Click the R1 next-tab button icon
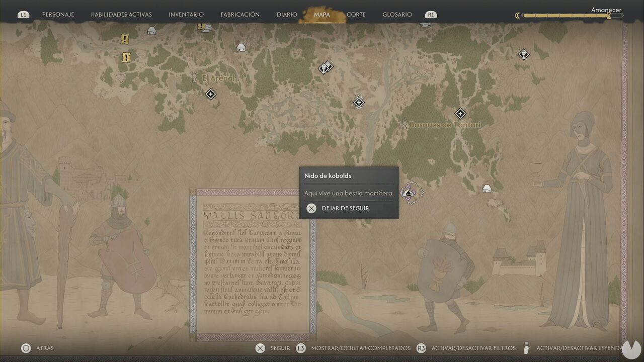Viewport: 644px width, 362px height. [431, 15]
